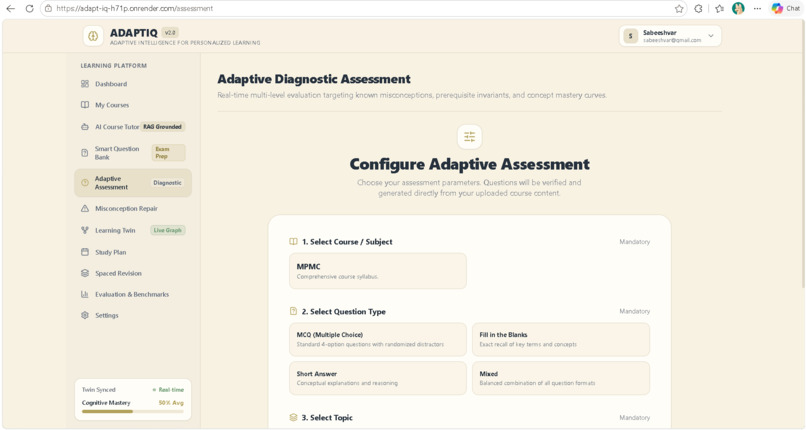Open the browser favorites list icon
Viewport: 806px width, 430px height.
pyautogui.click(x=720, y=8)
